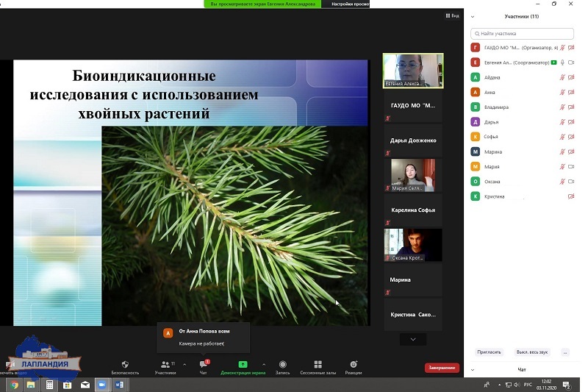
Task: Click the magnifier icon in participant search
Action: [x=477, y=34]
